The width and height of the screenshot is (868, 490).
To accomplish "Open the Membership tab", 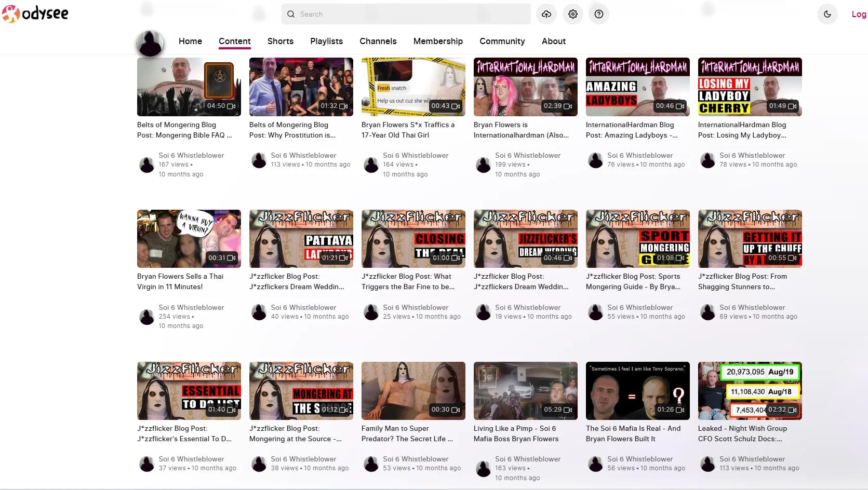I will (438, 41).
